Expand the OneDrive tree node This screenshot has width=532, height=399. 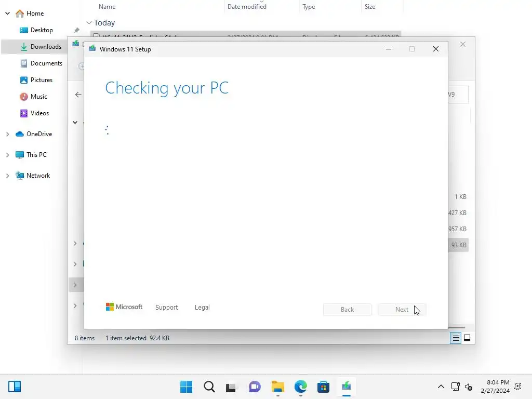tap(7, 135)
